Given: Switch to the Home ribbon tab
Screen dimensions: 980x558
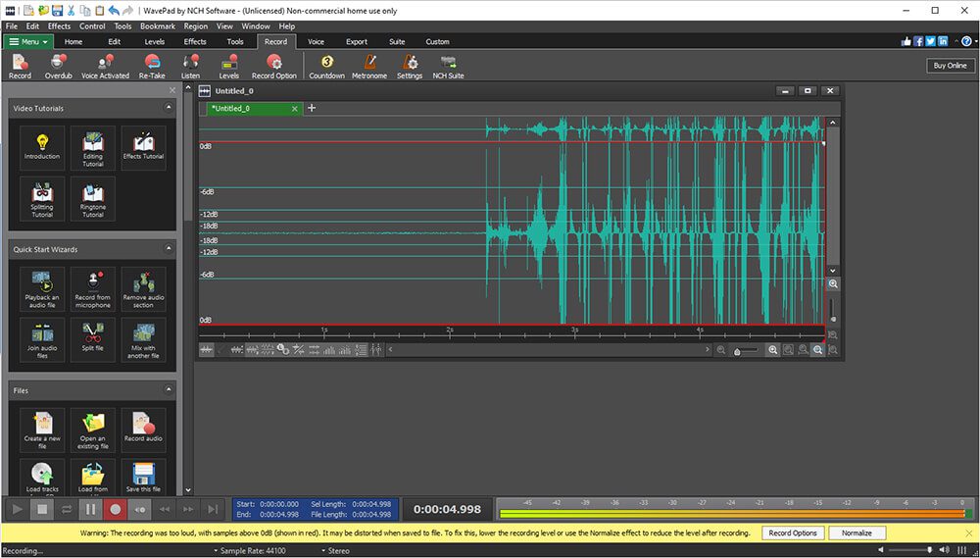Looking at the screenshot, I should click(73, 42).
